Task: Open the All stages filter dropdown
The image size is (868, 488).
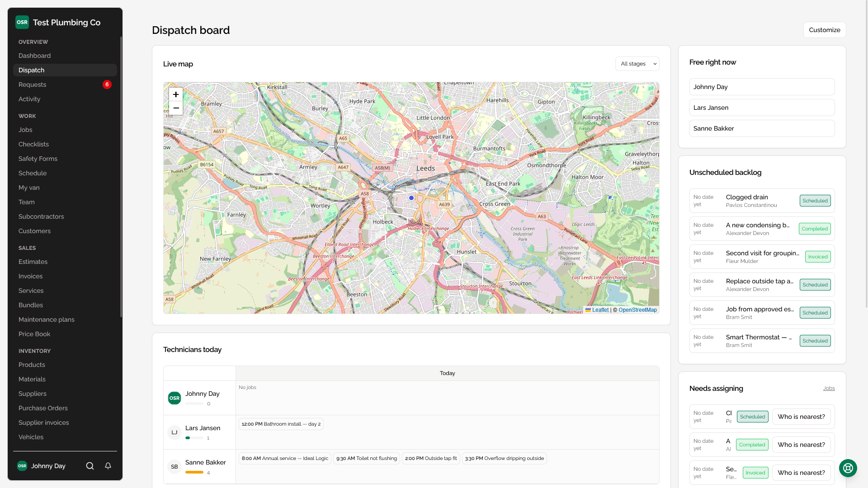Action: tap(637, 64)
